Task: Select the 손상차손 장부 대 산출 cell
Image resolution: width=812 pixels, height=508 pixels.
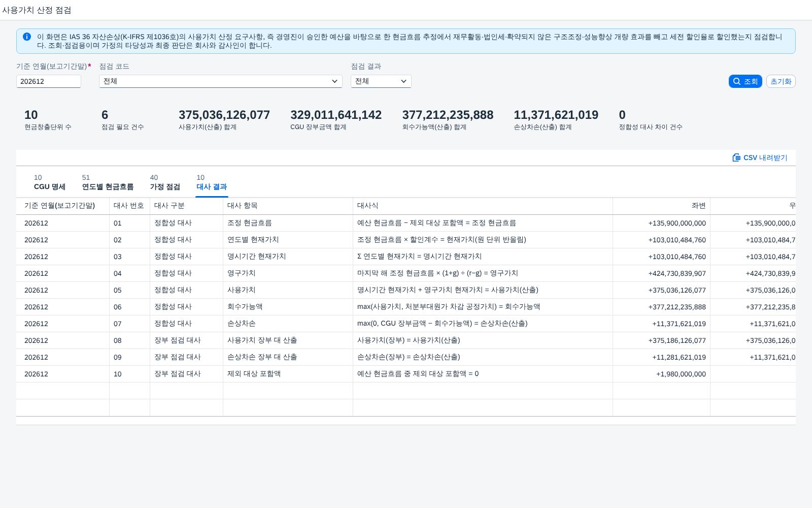Action: (x=288, y=357)
